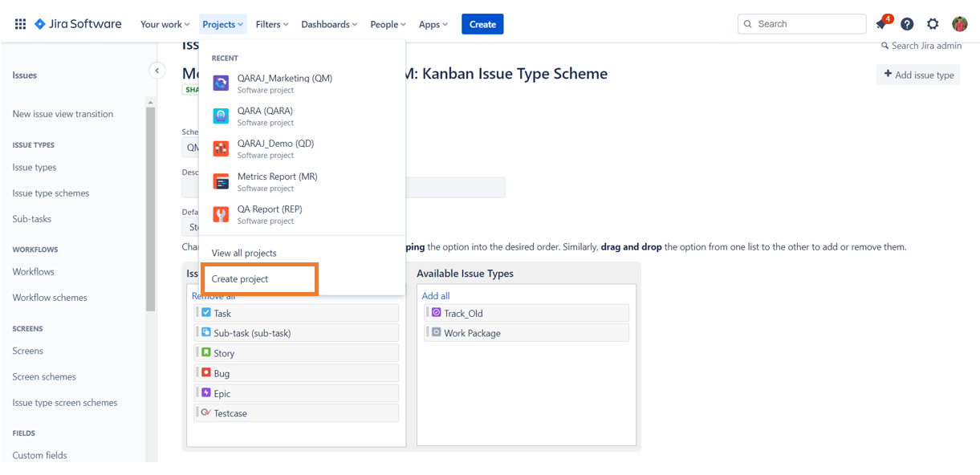Click the Add all link
The width and height of the screenshot is (980, 475).
tap(436, 296)
